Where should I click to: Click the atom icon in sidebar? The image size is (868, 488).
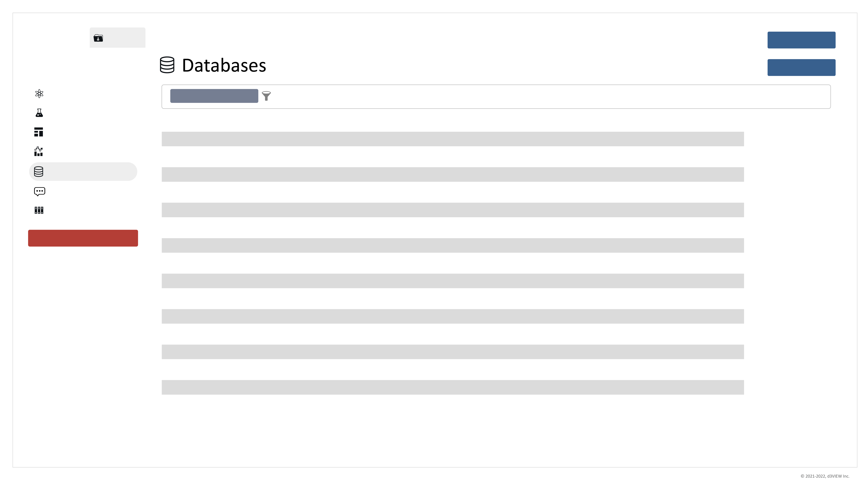39,94
